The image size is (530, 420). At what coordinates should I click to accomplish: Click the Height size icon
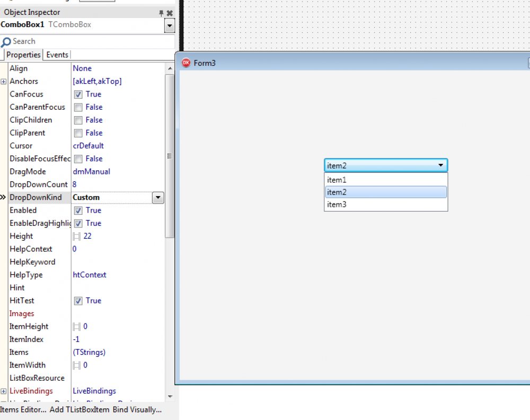point(77,237)
